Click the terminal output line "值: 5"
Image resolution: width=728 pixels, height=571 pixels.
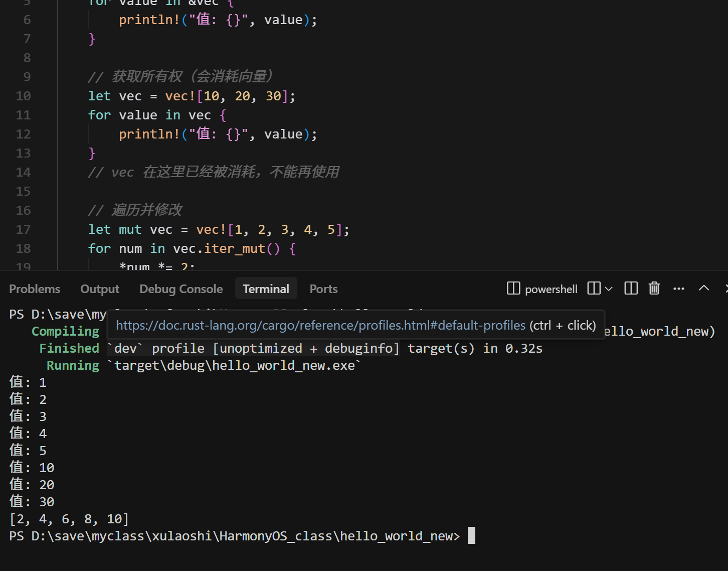[x=28, y=451]
